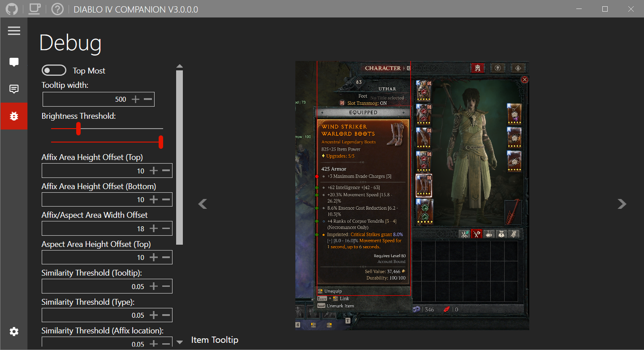The image size is (644, 350).
Task: Decrease Similarity Threshold (Type) value
Action: pos(166,315)
